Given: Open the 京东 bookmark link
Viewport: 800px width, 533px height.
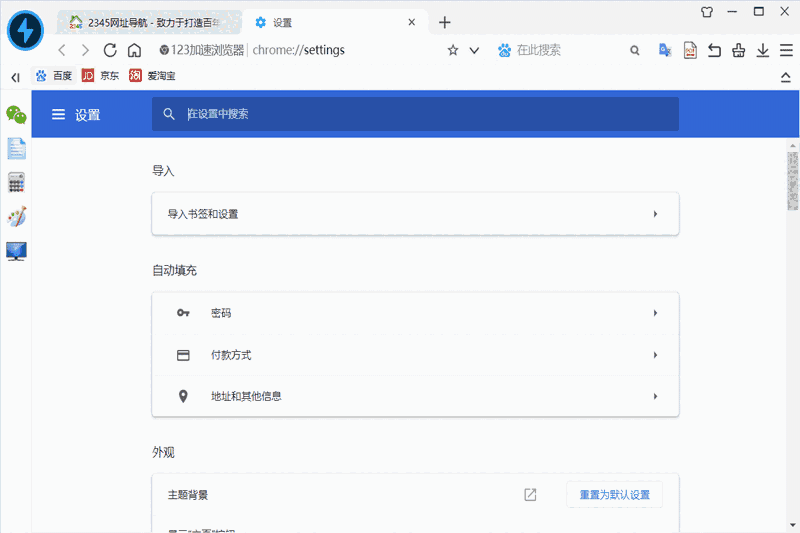Looking at the screenshot, I should point(101,75).
